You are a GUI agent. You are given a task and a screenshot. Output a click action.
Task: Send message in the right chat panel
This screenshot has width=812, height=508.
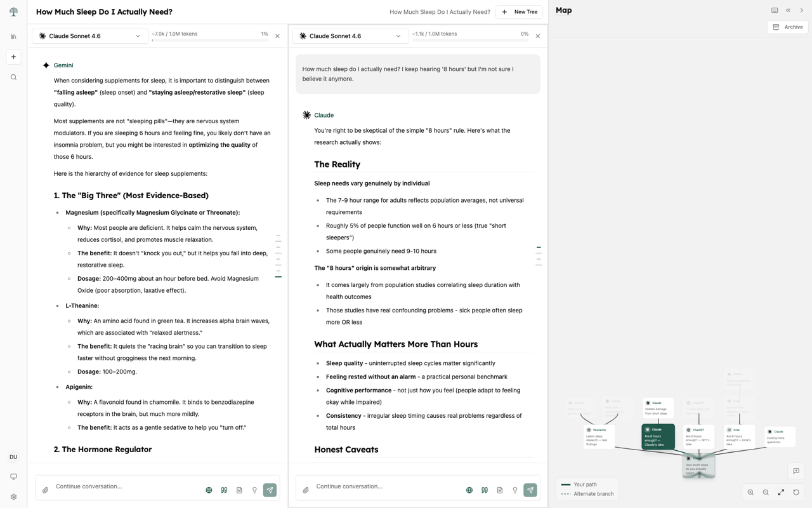pyautogui.click(x=530, y=490)
